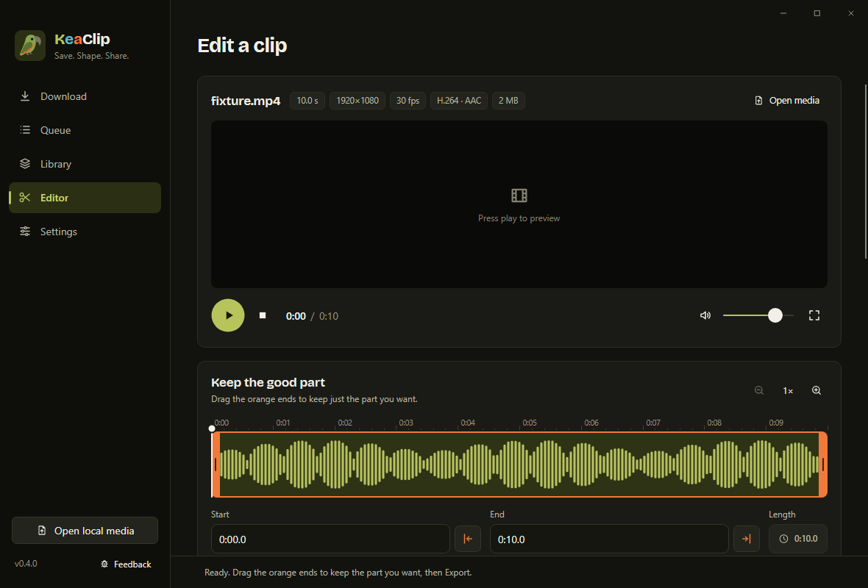Click the Open media button
The width and height of the screenshot is (868, 588).
[786, 101]
